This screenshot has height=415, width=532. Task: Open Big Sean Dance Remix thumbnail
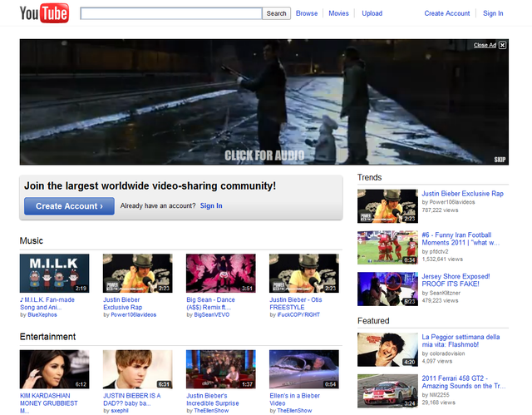click(x=220, y=274)
